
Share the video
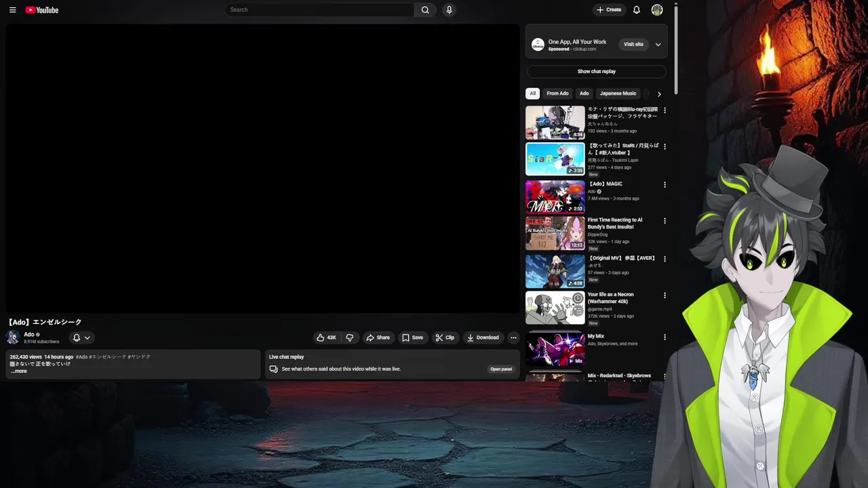pyautogui.click(x=378, y=338)
